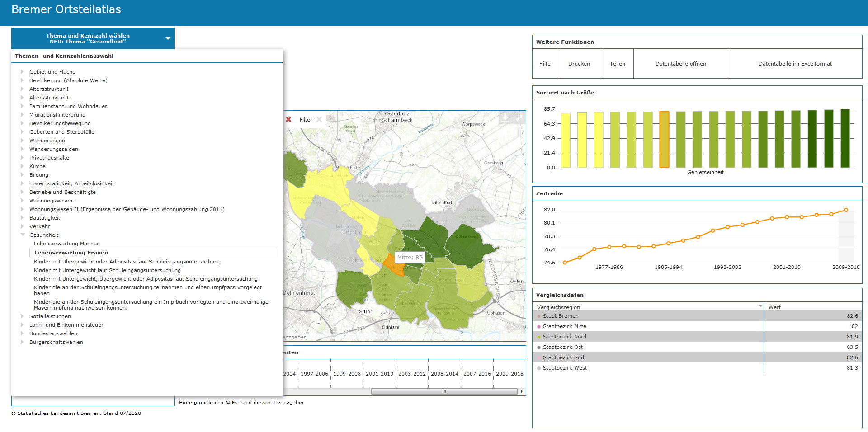Open the Vergleichsregion column sort arrow
This screenshot has width=868, height=432.
[x=760, y=306]
